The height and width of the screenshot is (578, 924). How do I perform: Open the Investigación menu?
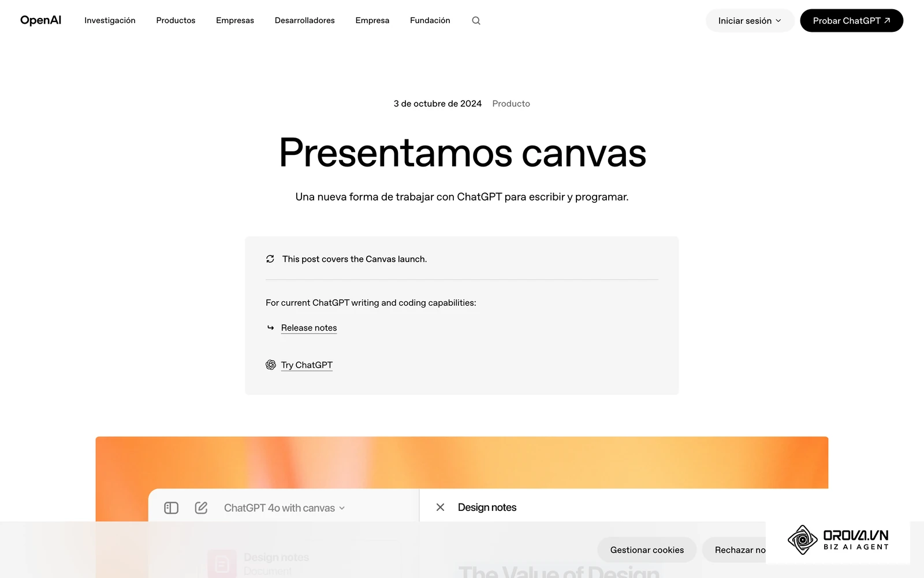point(110,20)
